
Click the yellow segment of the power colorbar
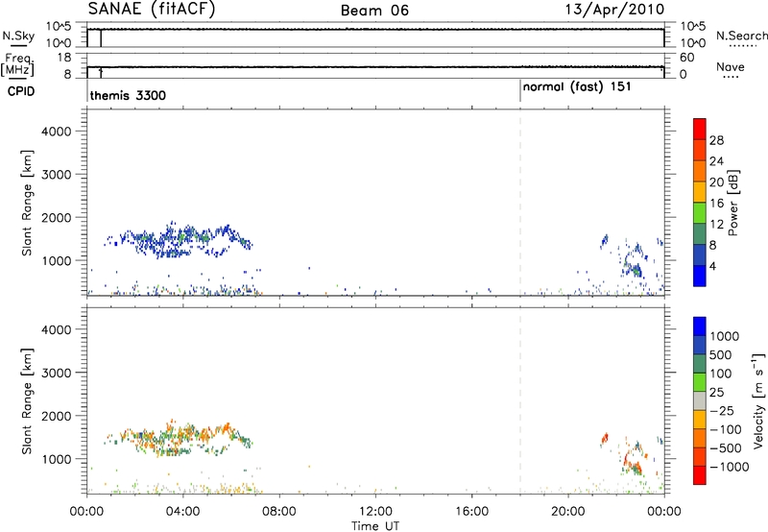click(x=700, y=191)
